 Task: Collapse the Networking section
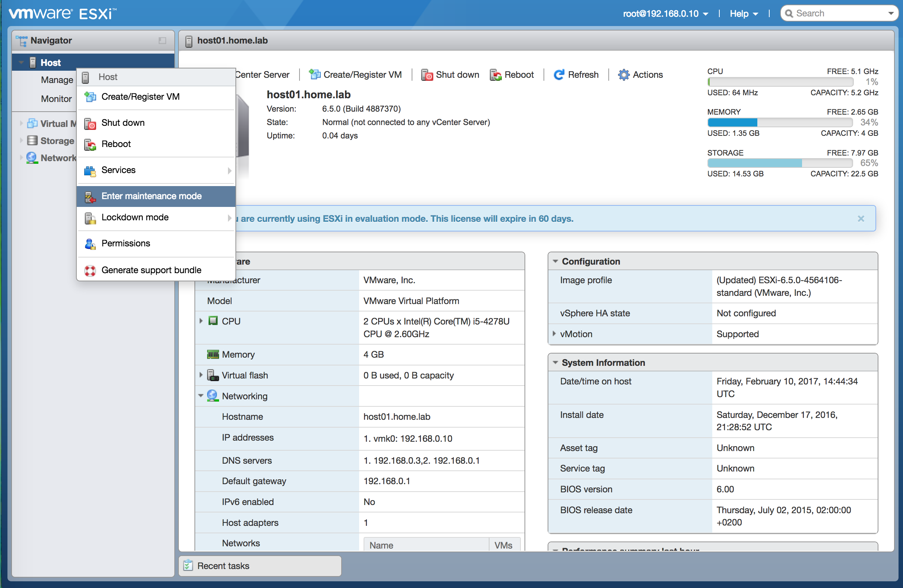[201, 396]
